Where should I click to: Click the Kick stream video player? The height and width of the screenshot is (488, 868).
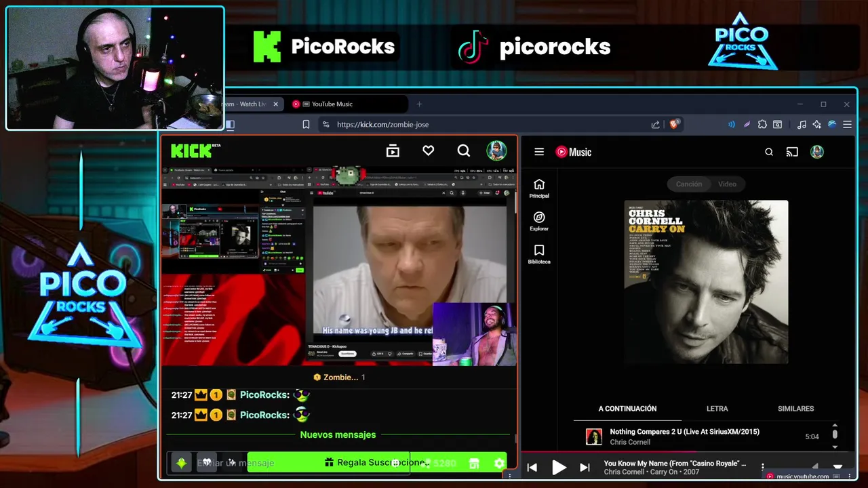[338, 266]
